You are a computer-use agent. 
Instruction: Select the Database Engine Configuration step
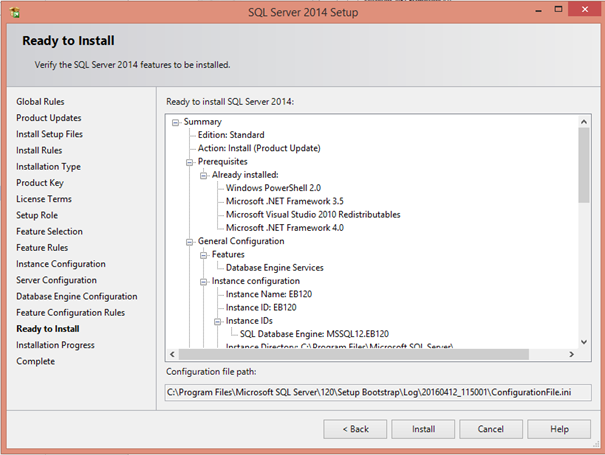77,296
